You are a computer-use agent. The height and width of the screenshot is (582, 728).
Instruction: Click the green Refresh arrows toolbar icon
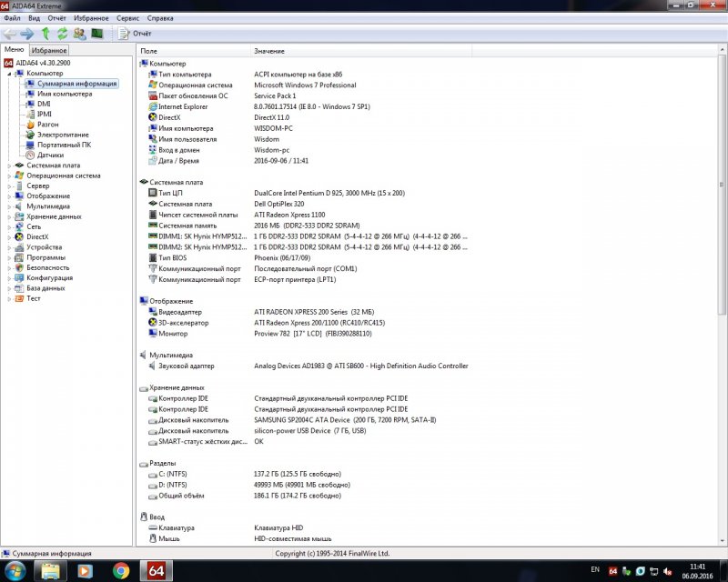[62, 34]
